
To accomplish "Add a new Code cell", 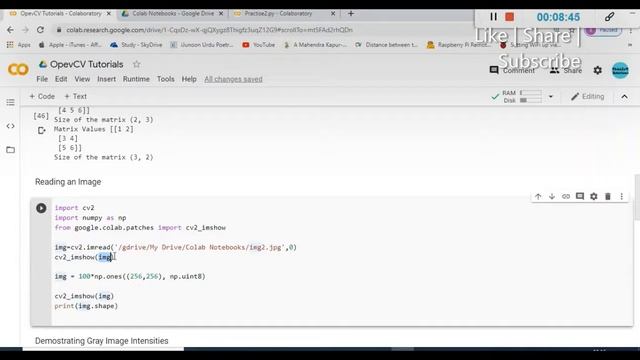I will click(42, 96).
